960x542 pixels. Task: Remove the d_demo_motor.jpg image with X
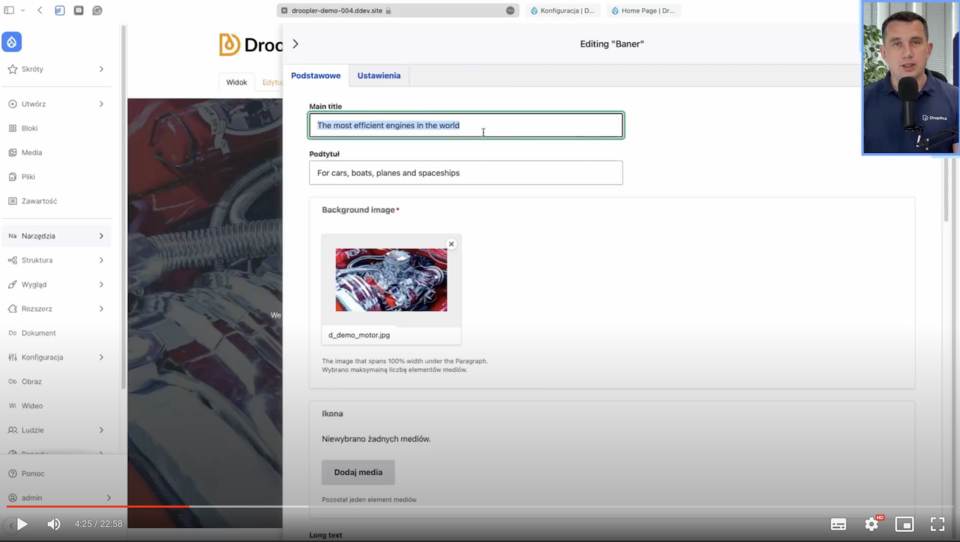pos(451,244)
